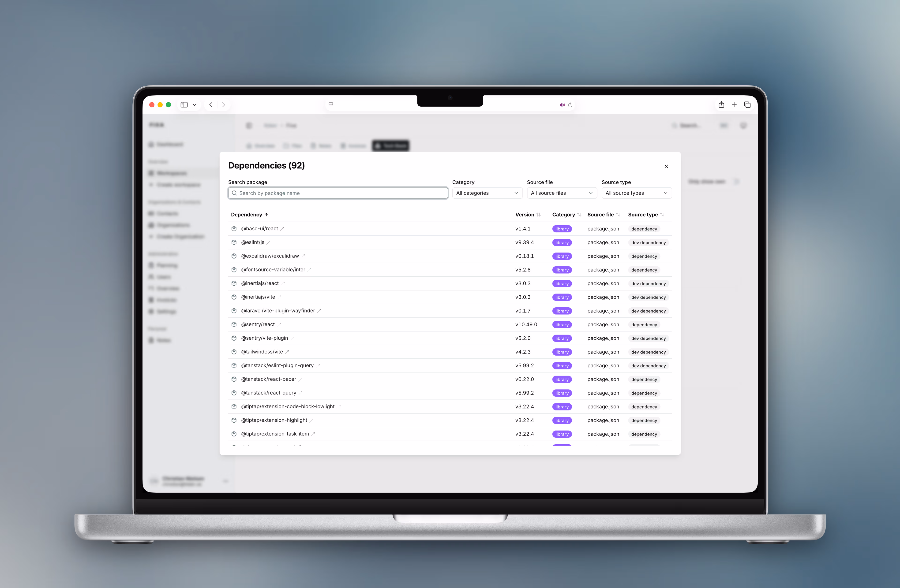This screenshot has height=588, width=900.
Task: Open external link icon for @fontsource-variable/inter
Action: (x=309, y=270)
